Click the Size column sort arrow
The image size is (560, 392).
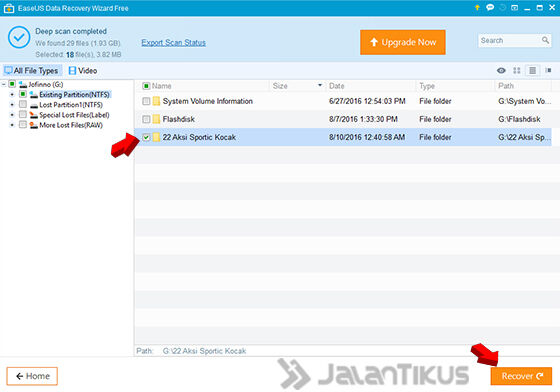(x=320, y=85)
